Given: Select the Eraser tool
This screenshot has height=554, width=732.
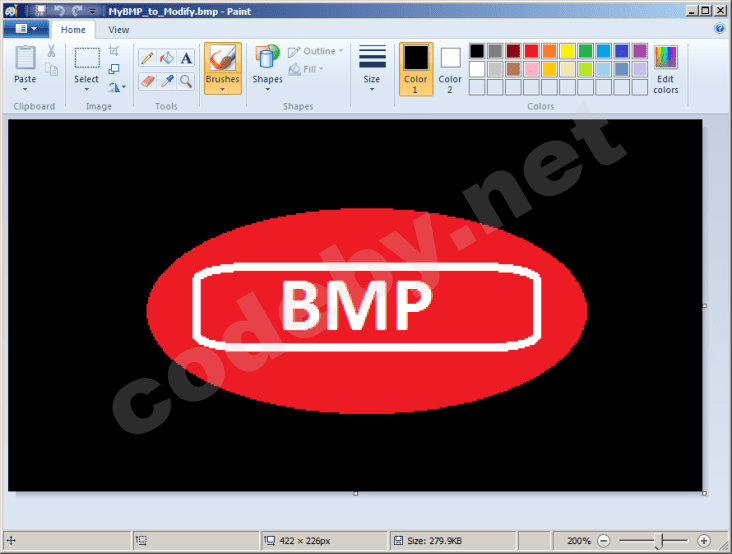Looking at the screenshot, I should click(147, 81).
